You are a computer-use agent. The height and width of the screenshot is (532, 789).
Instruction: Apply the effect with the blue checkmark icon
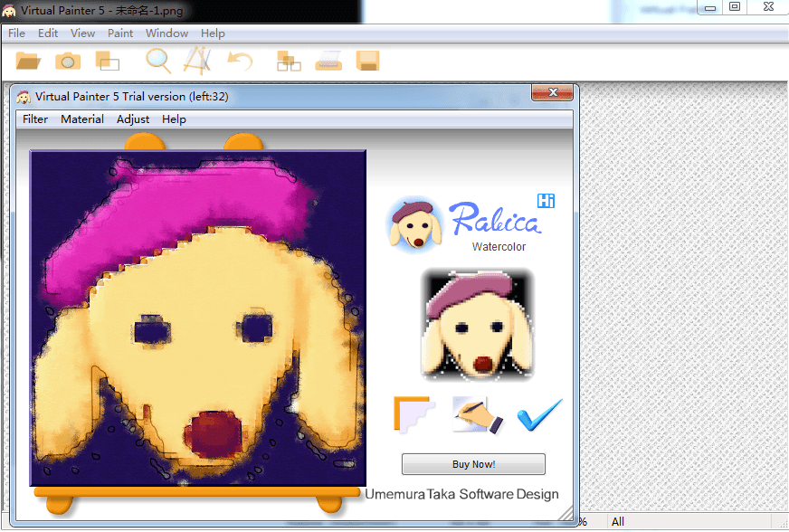tap(539, 414)
